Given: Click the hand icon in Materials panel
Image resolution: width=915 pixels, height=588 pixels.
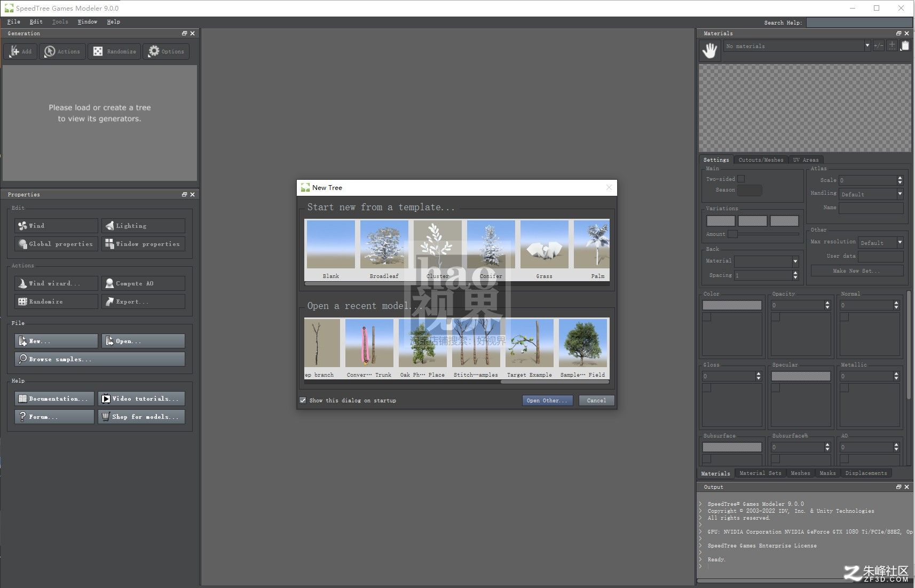Looking at the screenshot, I should point(709,51).
